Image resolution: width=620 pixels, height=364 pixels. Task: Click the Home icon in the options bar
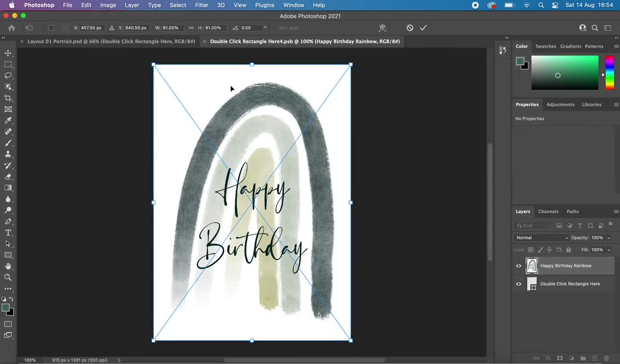point(12,28)
